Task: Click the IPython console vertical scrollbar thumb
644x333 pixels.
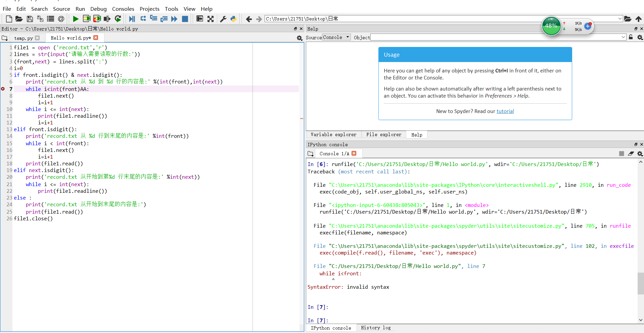Action: pos(641,283)
